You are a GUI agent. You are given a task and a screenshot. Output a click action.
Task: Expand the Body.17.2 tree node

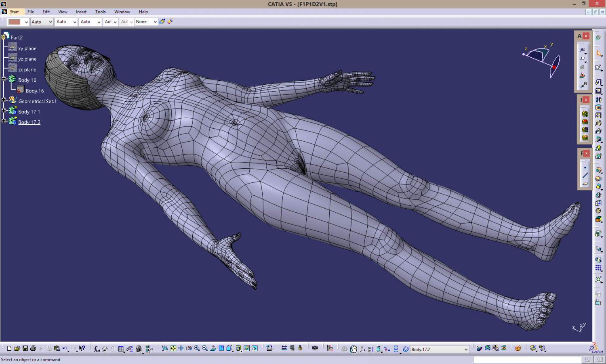pos(4,121)
